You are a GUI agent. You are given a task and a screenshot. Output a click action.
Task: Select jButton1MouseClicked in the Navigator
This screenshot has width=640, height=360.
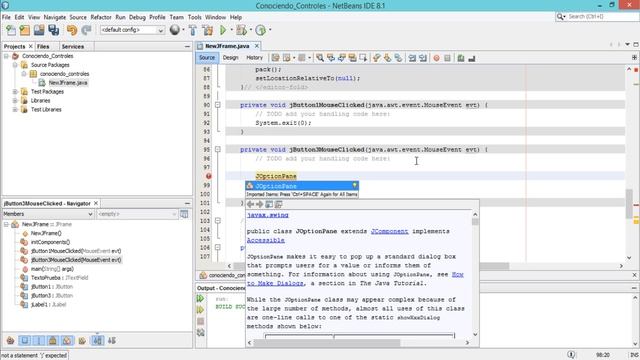76,251
